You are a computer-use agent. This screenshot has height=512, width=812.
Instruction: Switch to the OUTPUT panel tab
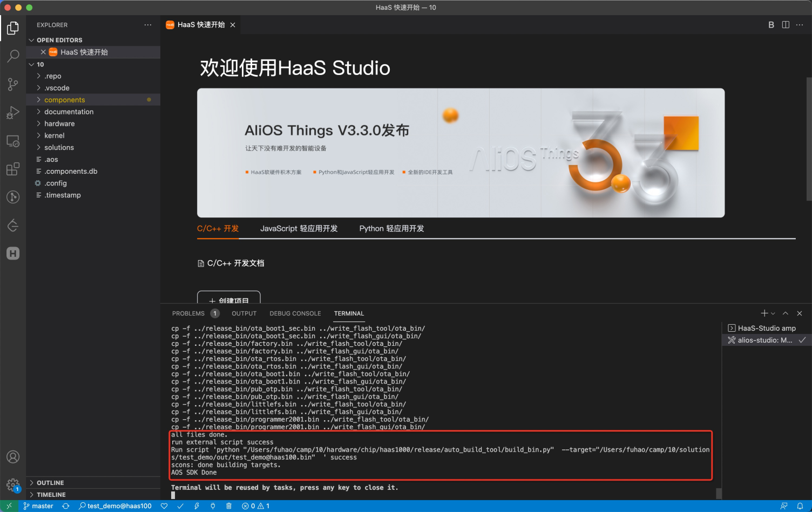244,313
